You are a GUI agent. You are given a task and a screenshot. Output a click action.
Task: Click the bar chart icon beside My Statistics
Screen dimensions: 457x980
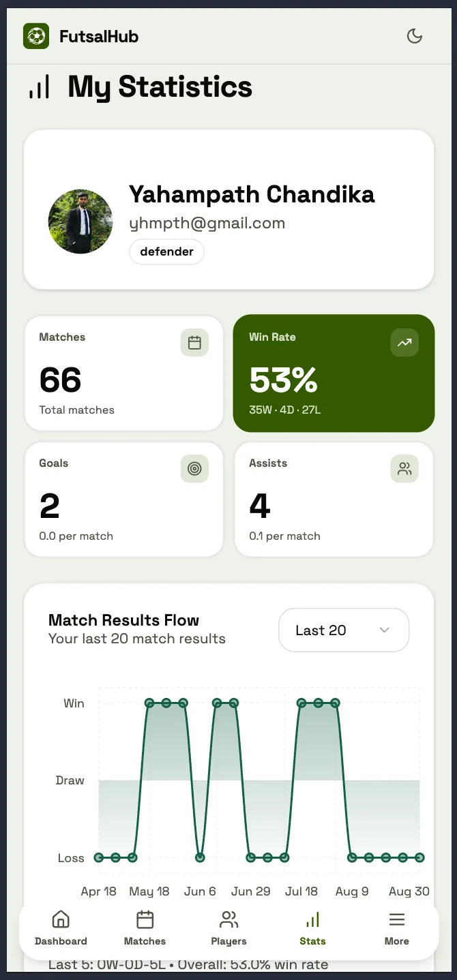click(40, 87)
